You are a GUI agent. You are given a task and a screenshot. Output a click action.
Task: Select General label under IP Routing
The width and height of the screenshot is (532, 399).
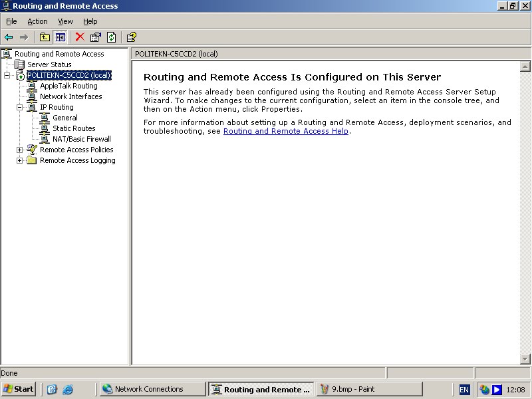[65, 118]
